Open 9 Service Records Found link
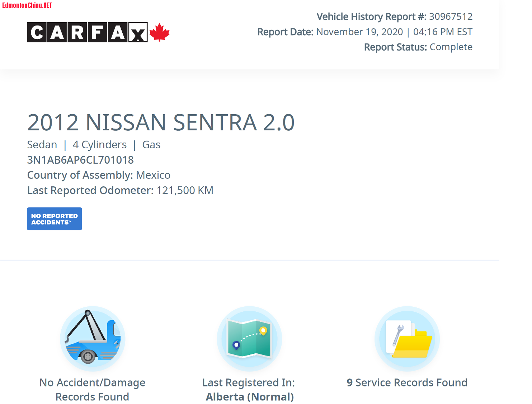This screenshot has width=532, height=404. 407,382
